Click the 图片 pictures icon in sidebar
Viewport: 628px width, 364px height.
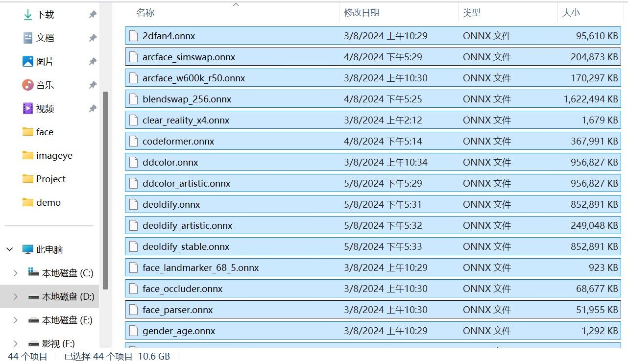tap(28, 61)
